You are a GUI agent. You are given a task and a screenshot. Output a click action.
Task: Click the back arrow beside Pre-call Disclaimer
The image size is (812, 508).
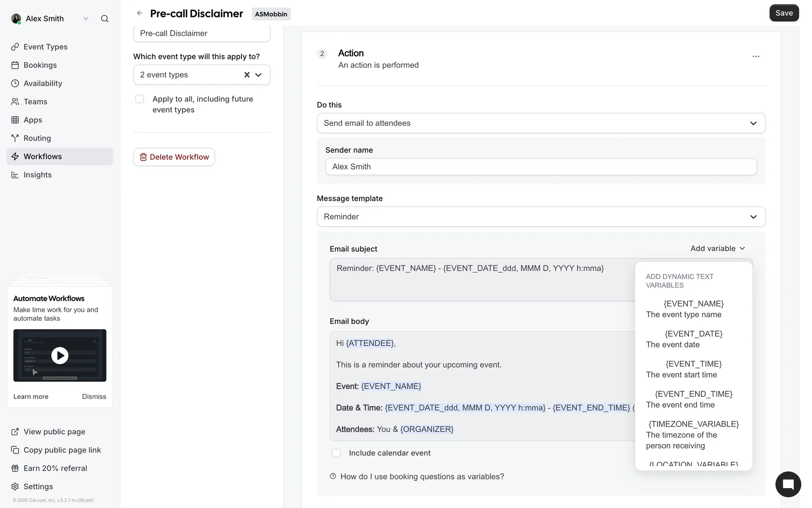140,13
